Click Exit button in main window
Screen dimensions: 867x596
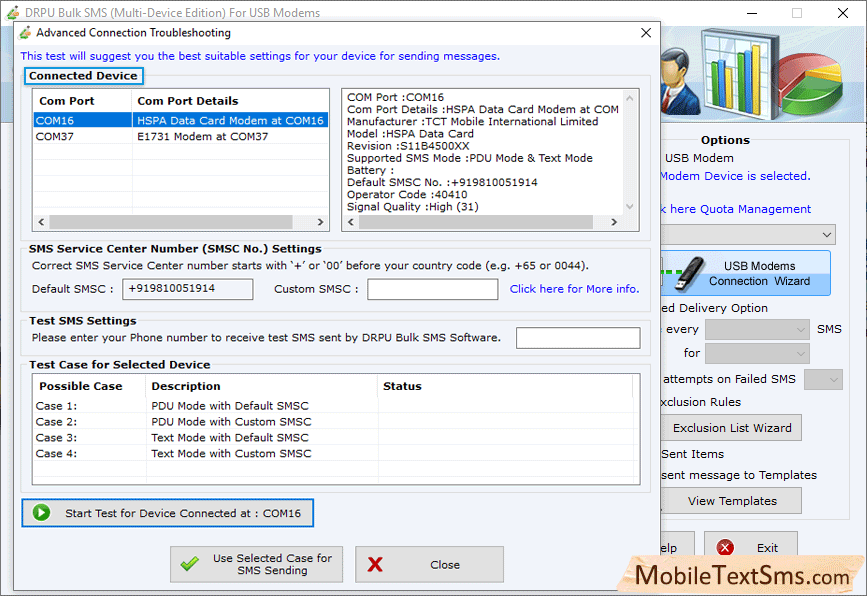[750, 547]
